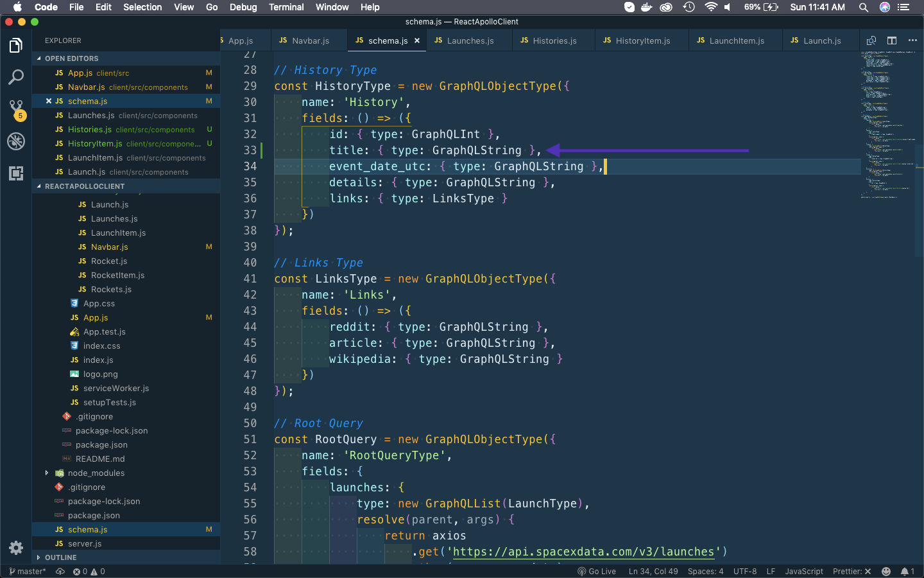Collapse the REACTAPOLLOCLIENT folder section
The height and width of the screenshot is (578, 924).
126,186
